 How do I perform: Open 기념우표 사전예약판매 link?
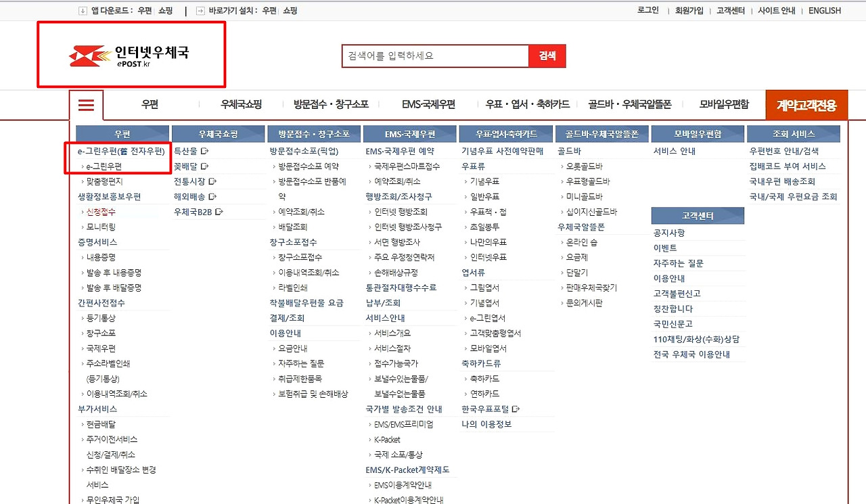(x=502, y=151)
